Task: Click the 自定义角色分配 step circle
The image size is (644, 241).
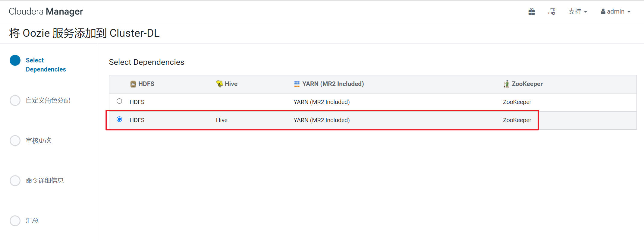Action: tap(15, 100)
